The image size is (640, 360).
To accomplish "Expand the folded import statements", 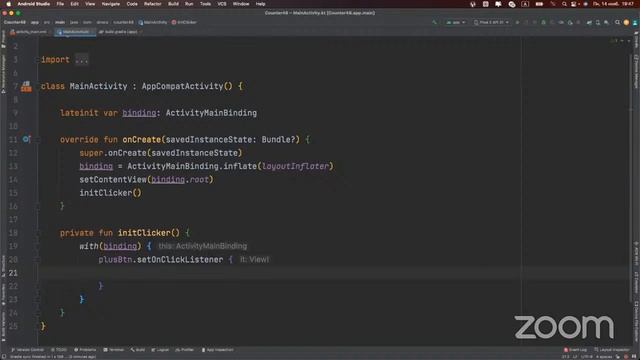I will click(82, 60).
